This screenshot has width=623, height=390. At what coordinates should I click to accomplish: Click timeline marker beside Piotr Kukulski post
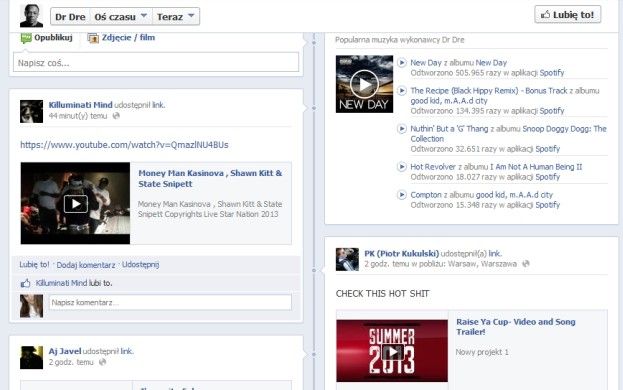314,270
